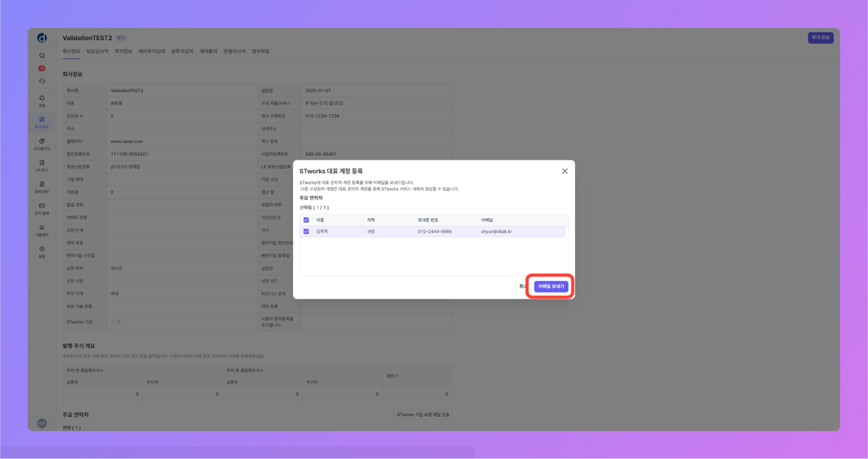Open the 조합 sidebar section
The width and height of the screenshot is (868, 459).
(42, 101)
